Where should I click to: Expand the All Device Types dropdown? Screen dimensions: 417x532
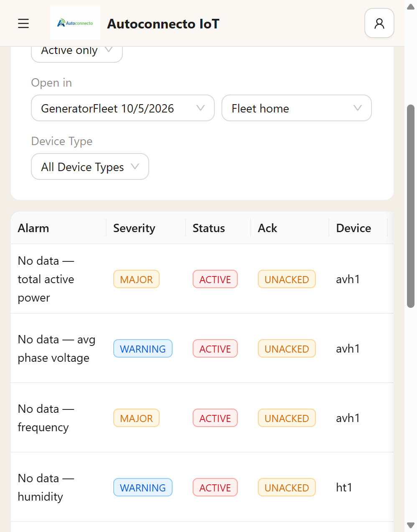[x=90, y=167]
